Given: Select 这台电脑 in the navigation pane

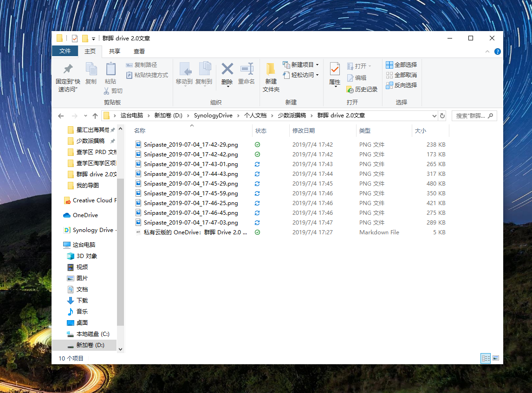Looking at the screenshot, I should pyautogui.click(x=79, y=245).
